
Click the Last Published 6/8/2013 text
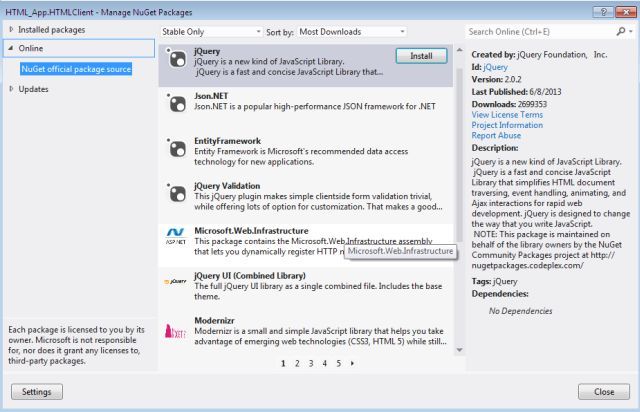(x=516, y=91)
